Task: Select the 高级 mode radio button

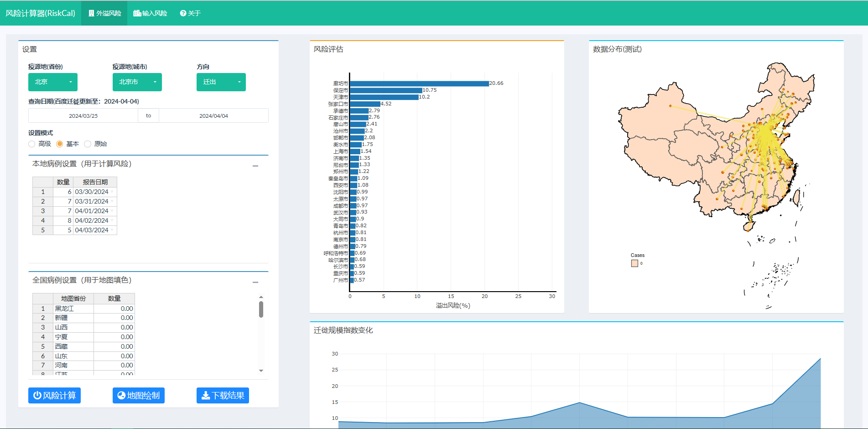Action: tap(32, 144)
